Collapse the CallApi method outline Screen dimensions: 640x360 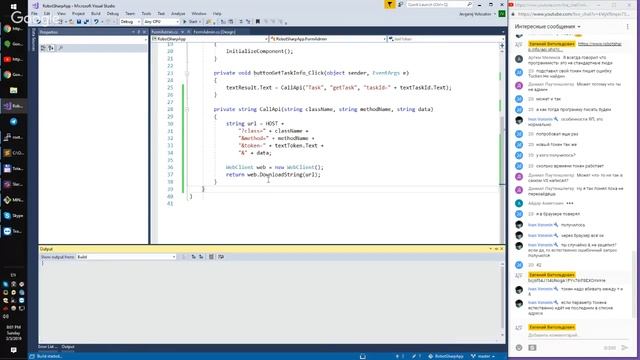click(x=187, y=109)
